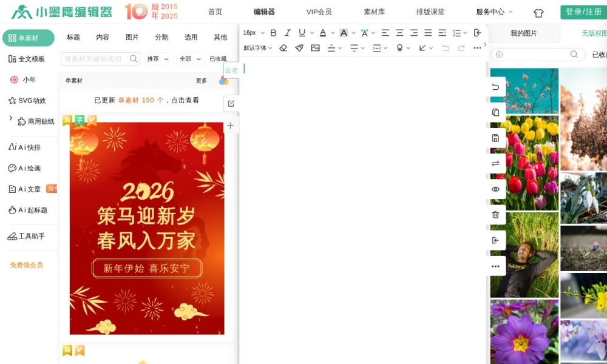Open 工具助手 from the left sidebar
The image size is (607, 364).
point(27,235)
